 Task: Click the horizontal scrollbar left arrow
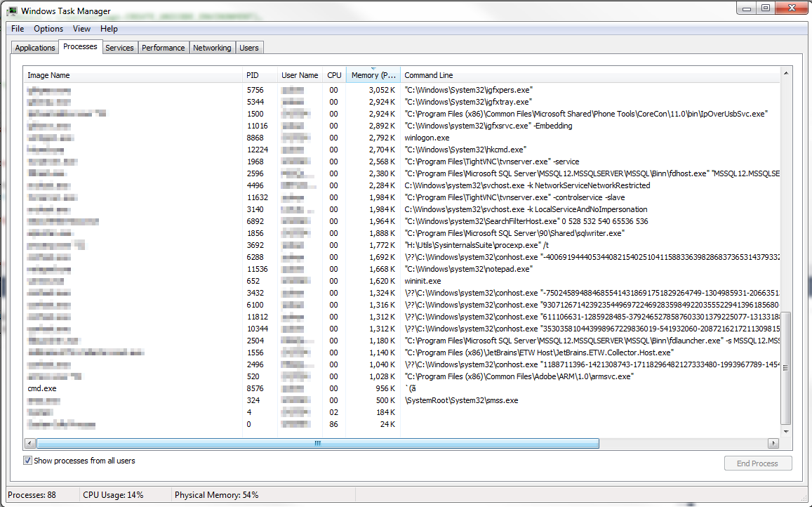point(30,443)
